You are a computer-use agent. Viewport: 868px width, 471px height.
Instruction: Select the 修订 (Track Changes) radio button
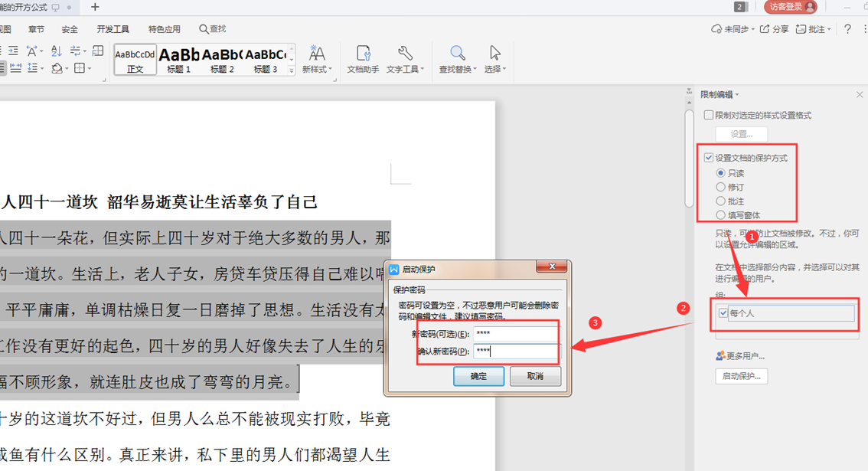pos(720,185)
